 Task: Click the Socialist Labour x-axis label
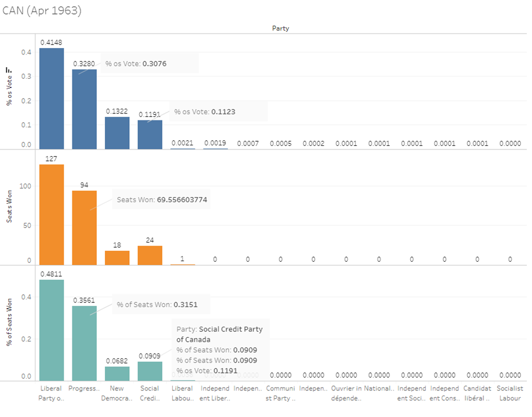(510, 393)
